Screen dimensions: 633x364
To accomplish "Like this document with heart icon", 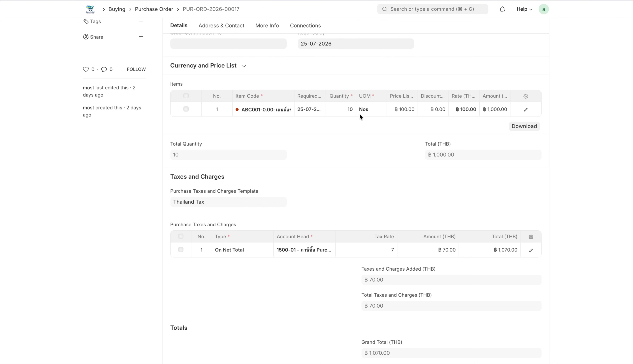I will [86, 69].
